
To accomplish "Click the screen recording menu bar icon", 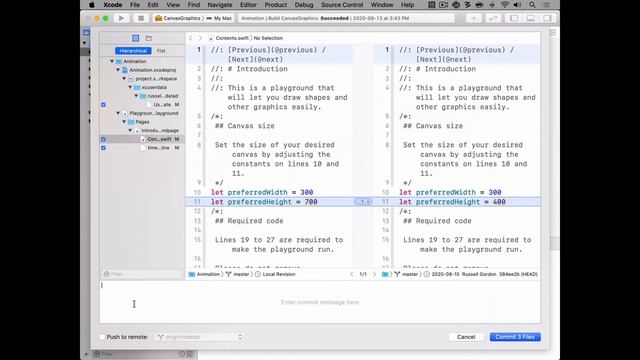I will click(443, 5).
